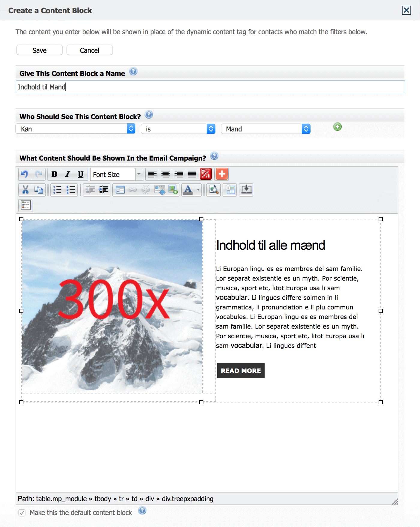Align text right
This screenshot has height=527, width=420.
click(179, 174)
